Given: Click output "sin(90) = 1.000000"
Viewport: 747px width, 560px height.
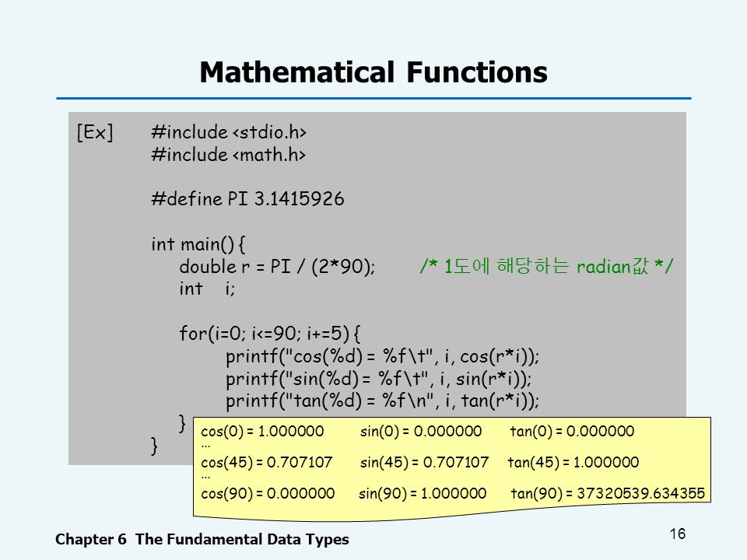Looking at the screenshot, I should click(422, 493).
